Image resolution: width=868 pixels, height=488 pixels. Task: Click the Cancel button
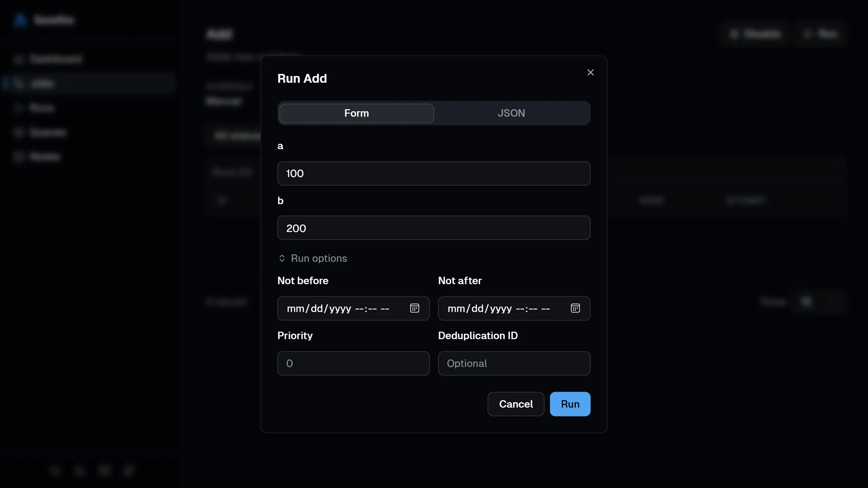[516, 404]
